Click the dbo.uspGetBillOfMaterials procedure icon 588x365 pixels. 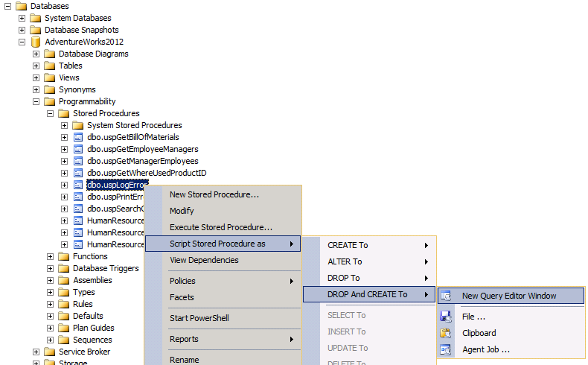click(78, 137)
